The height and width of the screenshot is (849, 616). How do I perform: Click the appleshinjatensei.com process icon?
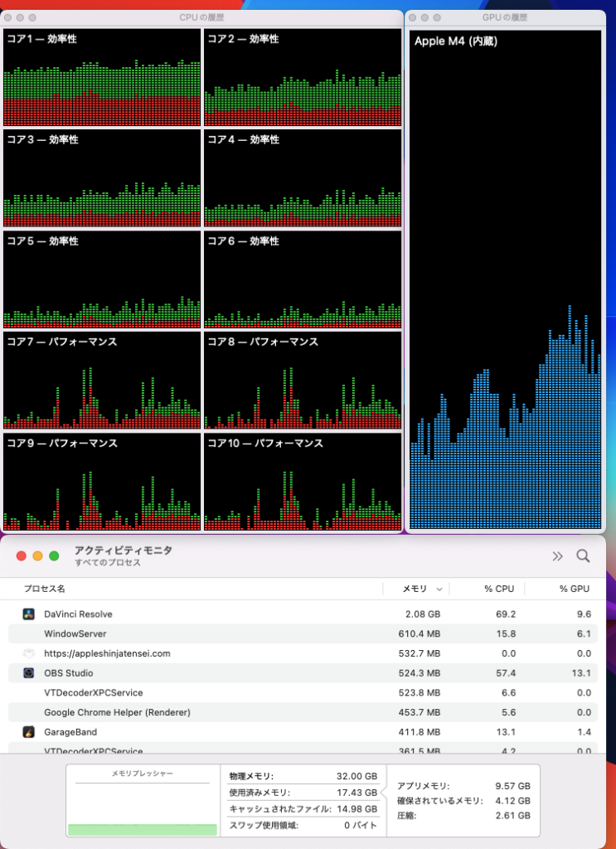click(29, 653)
